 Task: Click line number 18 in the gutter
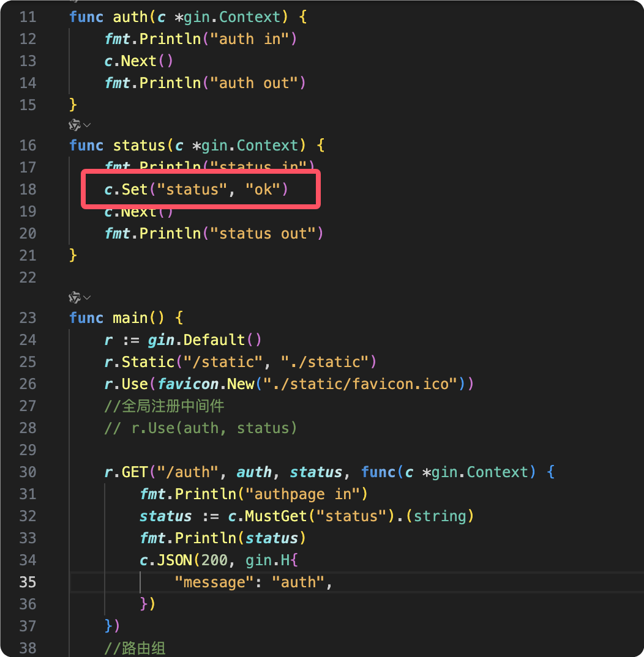[x=28, y=190]
